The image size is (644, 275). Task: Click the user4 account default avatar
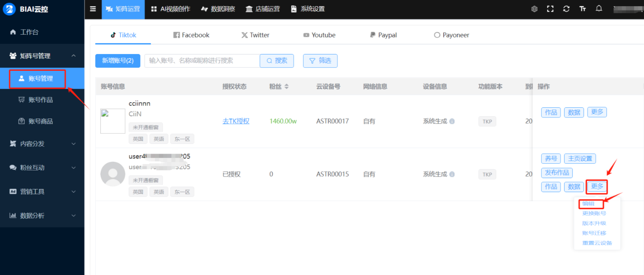[x=113, y=174]
